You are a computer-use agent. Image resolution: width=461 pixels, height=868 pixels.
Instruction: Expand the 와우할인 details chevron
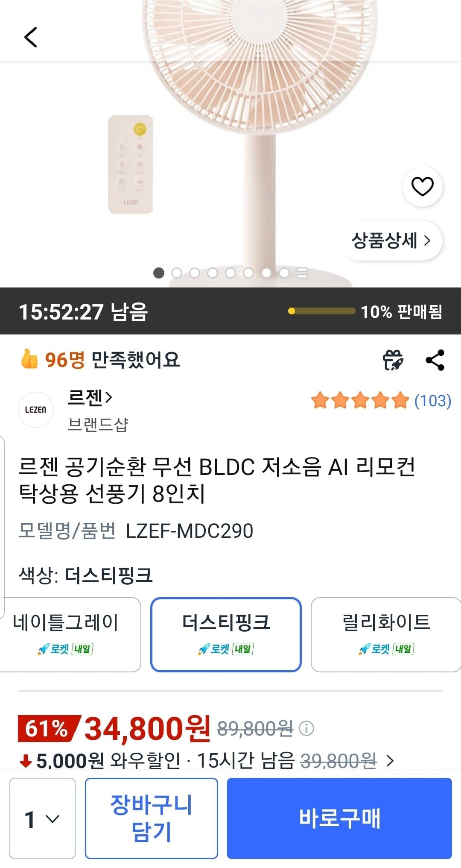390,761
